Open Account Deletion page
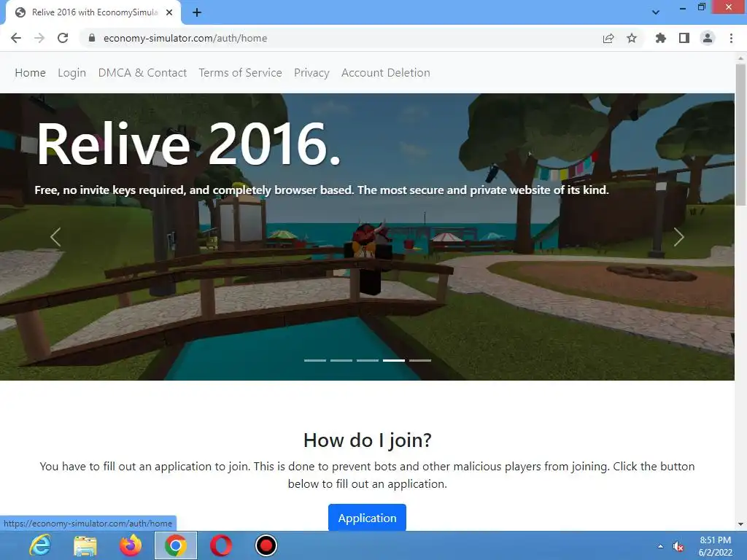The width and height of the screenshot is (747, 560). (x=386, y=73)
